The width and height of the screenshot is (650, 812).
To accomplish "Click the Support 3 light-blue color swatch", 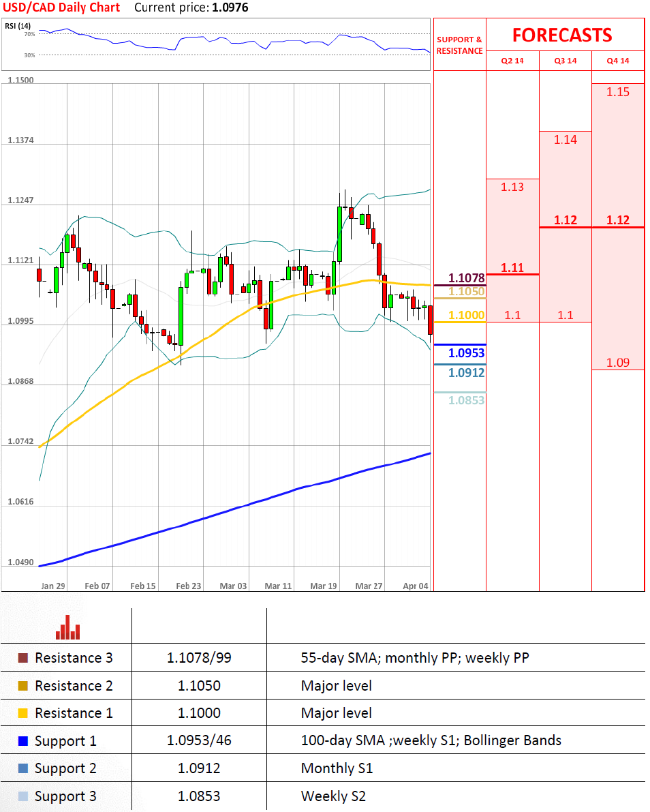I will [22, 796].
